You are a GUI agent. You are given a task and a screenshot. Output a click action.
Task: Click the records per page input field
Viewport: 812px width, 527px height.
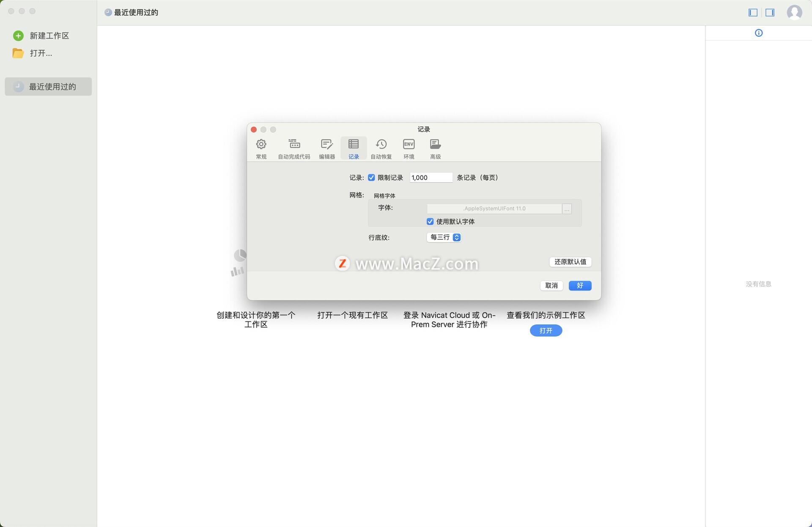[431, 178]
